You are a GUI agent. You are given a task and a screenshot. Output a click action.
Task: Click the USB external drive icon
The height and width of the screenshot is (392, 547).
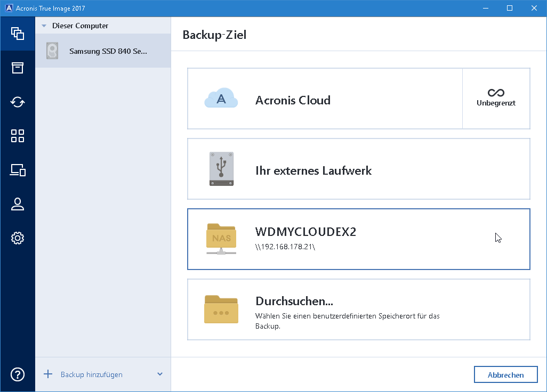(x=222, y=169)
